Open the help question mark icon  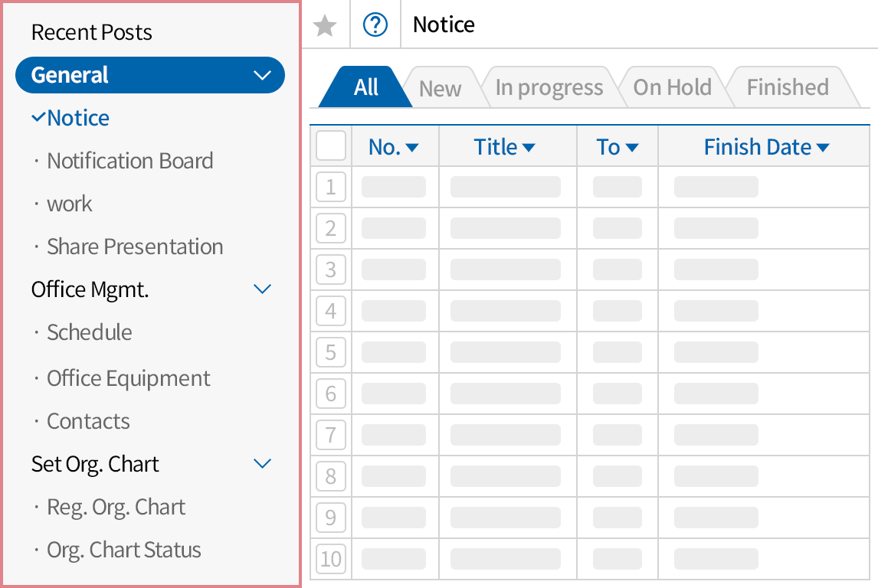click(375, 24)
